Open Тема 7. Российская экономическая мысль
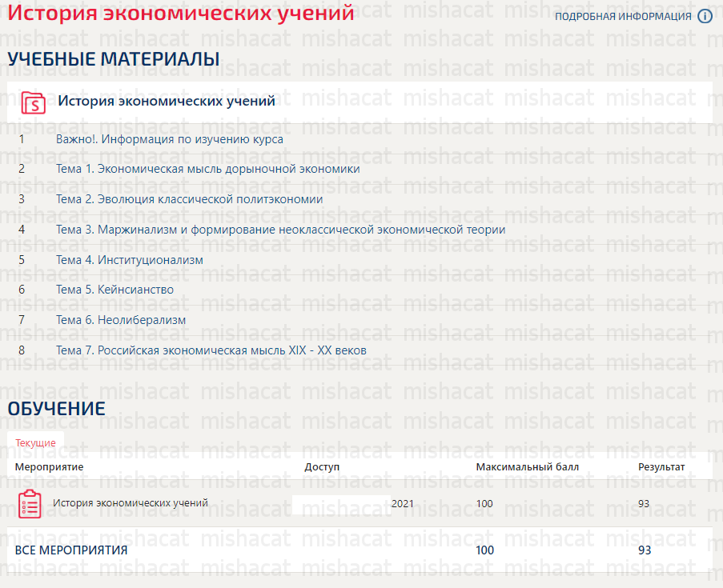723x588 pixels. pyautogui.click(x=211, y=350)
